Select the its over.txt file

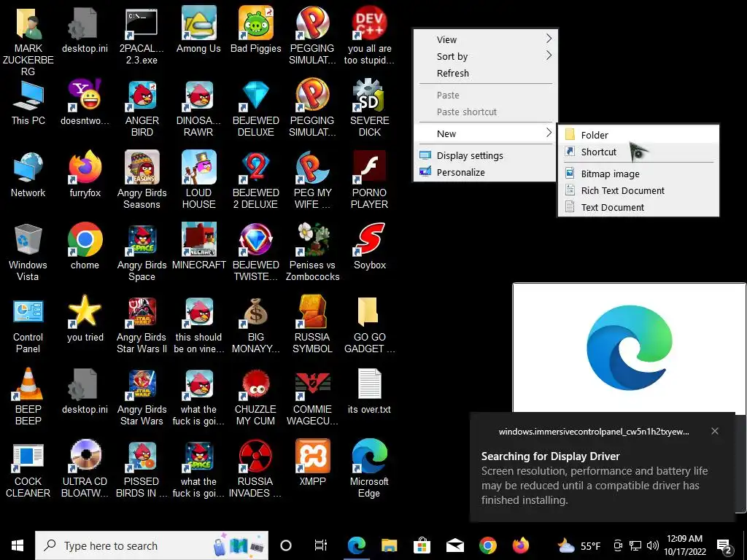370,391
